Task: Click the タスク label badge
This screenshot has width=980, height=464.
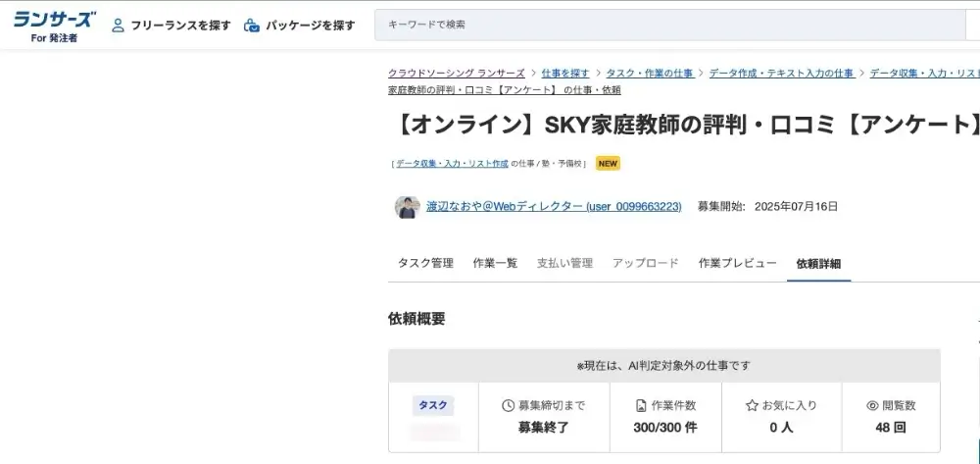Action: pyautogui.click(x=433, y=405)
